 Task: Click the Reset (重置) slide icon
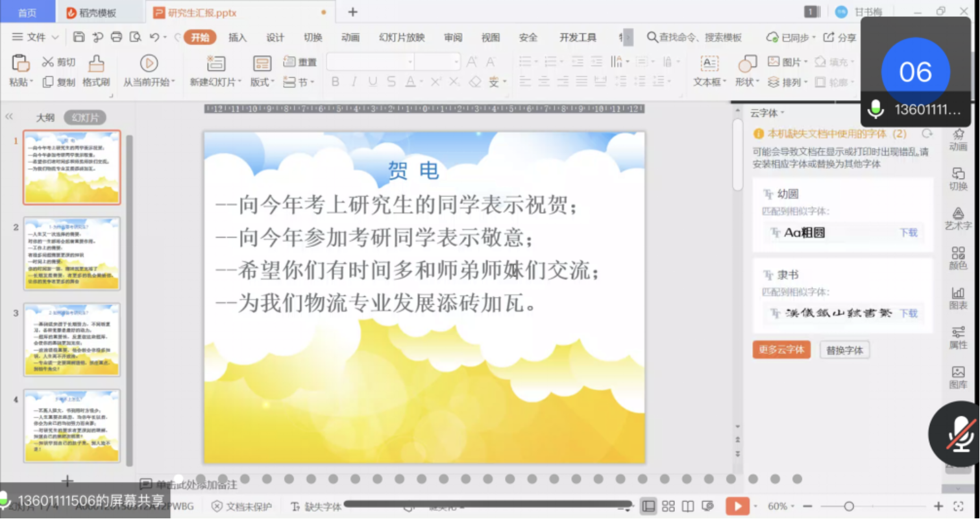289,62
